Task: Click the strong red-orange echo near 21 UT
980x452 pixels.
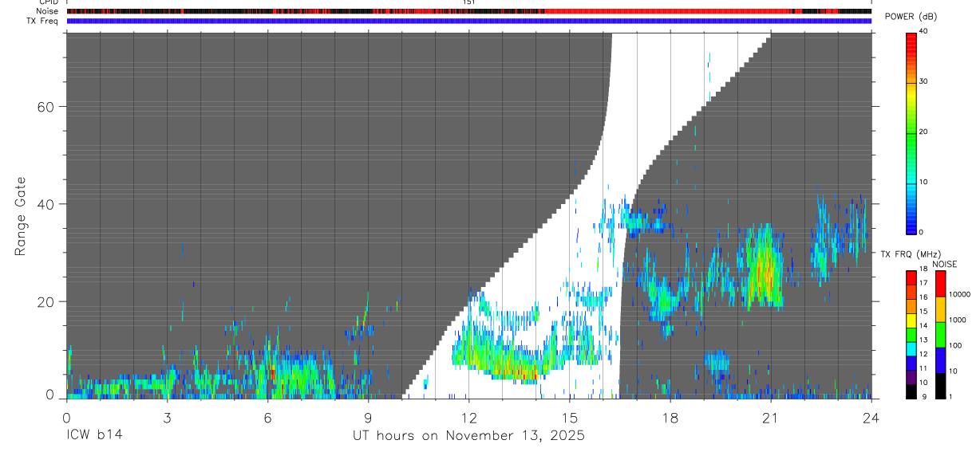Action: pyautogui.click(x=765, y=271)
